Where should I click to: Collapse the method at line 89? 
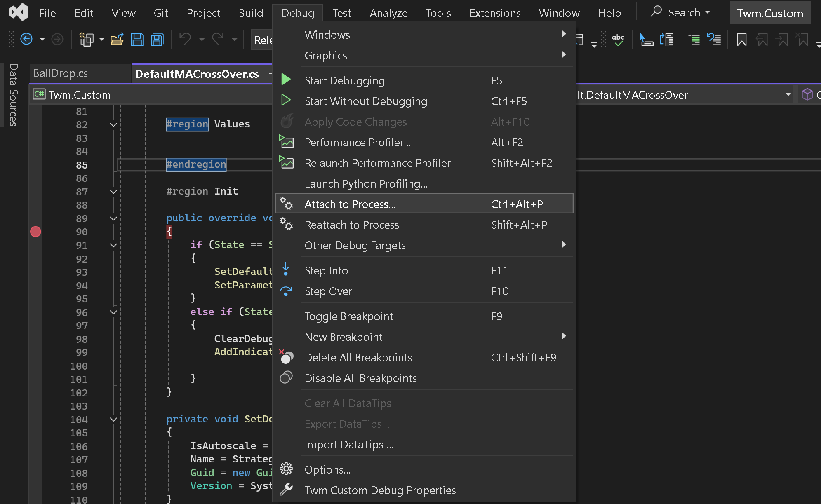coord(113,218)
